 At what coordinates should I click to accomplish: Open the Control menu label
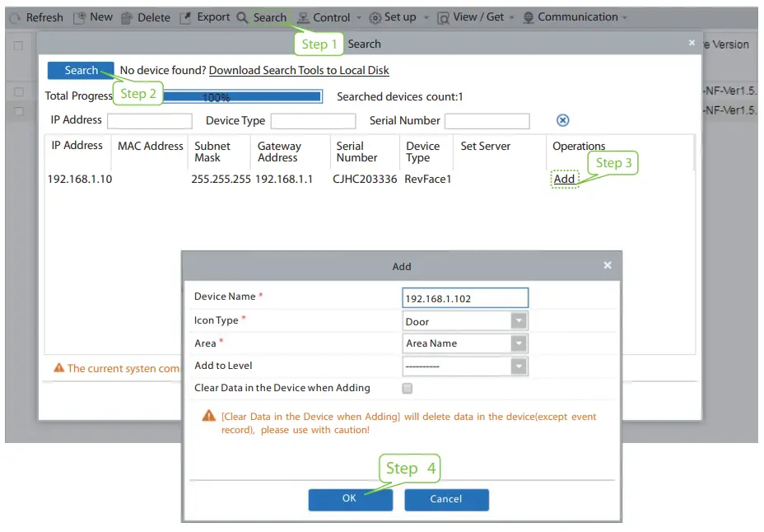[x=331, y=17]
